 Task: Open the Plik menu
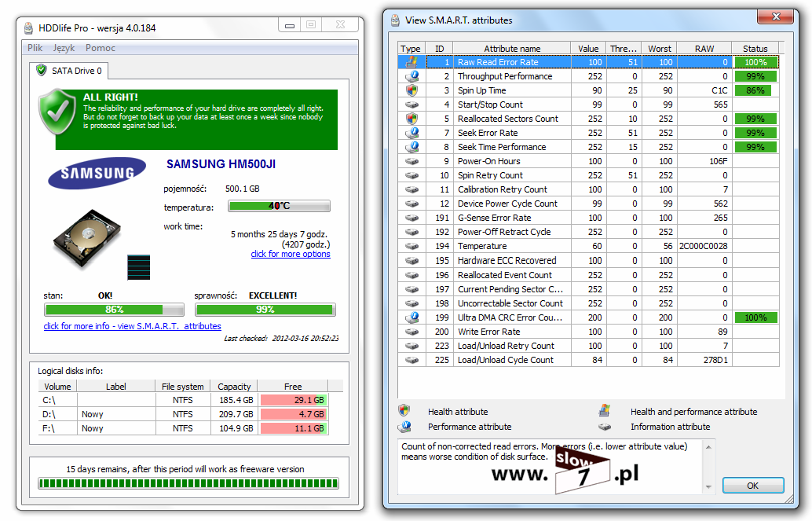(x=35, y=48)
